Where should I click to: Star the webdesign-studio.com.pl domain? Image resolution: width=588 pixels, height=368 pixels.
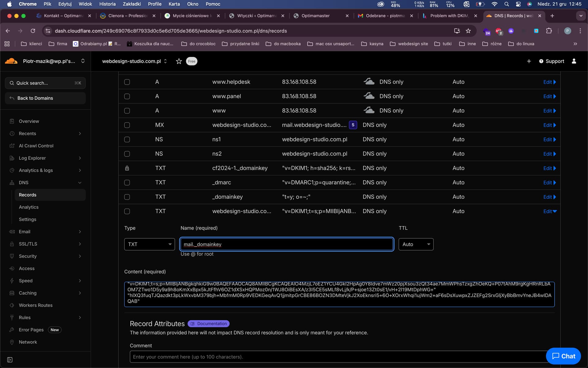pyautogui.click(x=179, y=61)
